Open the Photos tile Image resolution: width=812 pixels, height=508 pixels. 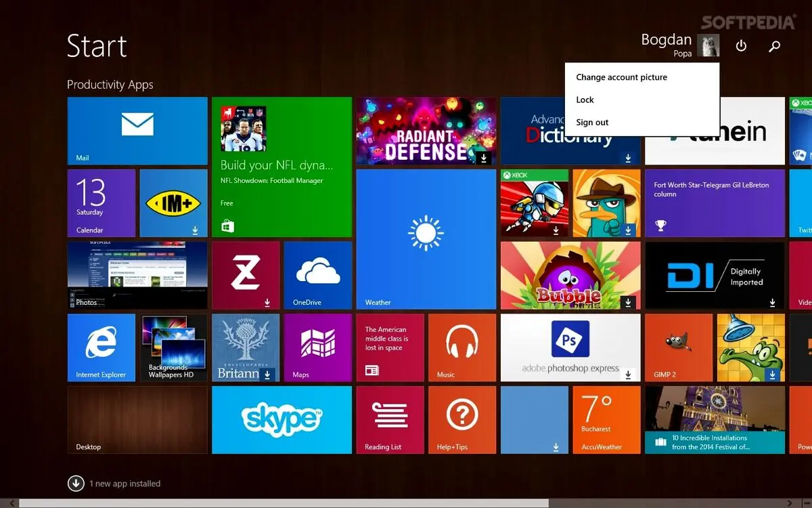point(137,276)
